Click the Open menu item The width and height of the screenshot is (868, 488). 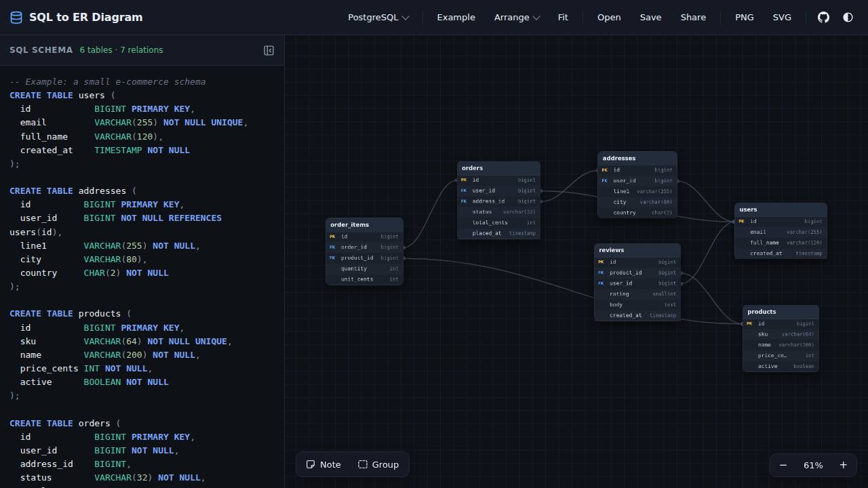(x=609, y=18)
